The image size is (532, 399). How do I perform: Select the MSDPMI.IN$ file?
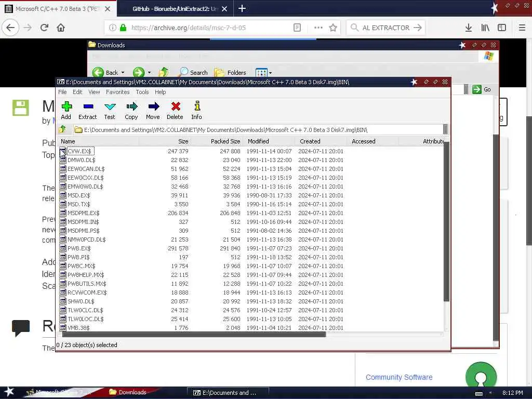(x=83, y=221)
